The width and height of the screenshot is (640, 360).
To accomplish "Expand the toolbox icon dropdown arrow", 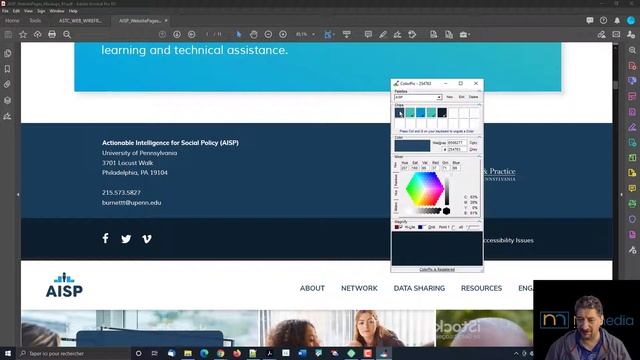I will 469,35.
